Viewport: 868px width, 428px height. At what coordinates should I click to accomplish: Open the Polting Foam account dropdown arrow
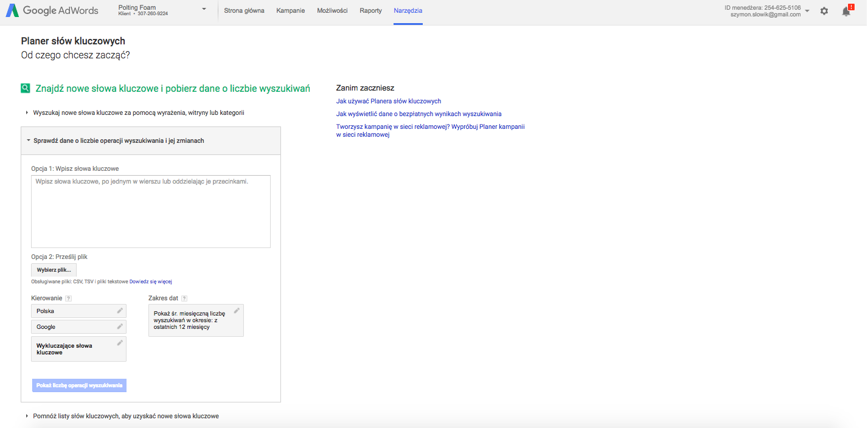[204, 9]
